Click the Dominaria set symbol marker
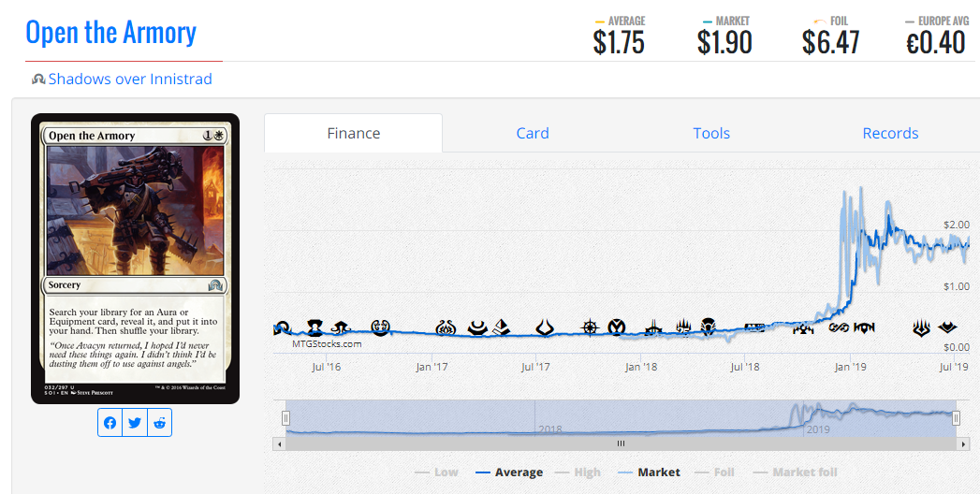This screenshot has height=494, width=980. (709, 327)
